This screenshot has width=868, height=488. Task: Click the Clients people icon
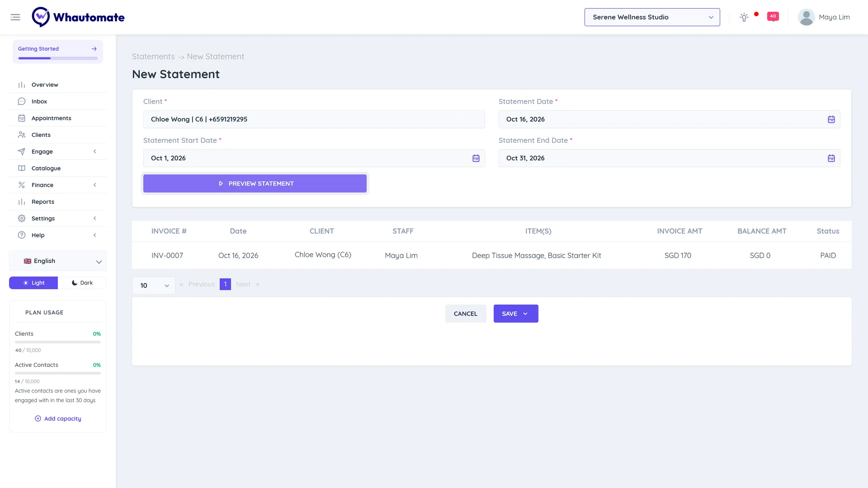pos(22,135)
